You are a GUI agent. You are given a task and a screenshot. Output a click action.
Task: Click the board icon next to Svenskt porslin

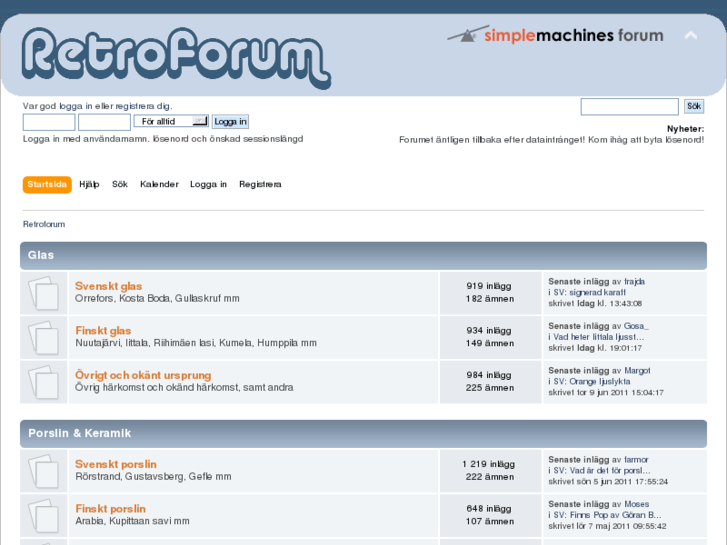[x=44, y=471]
